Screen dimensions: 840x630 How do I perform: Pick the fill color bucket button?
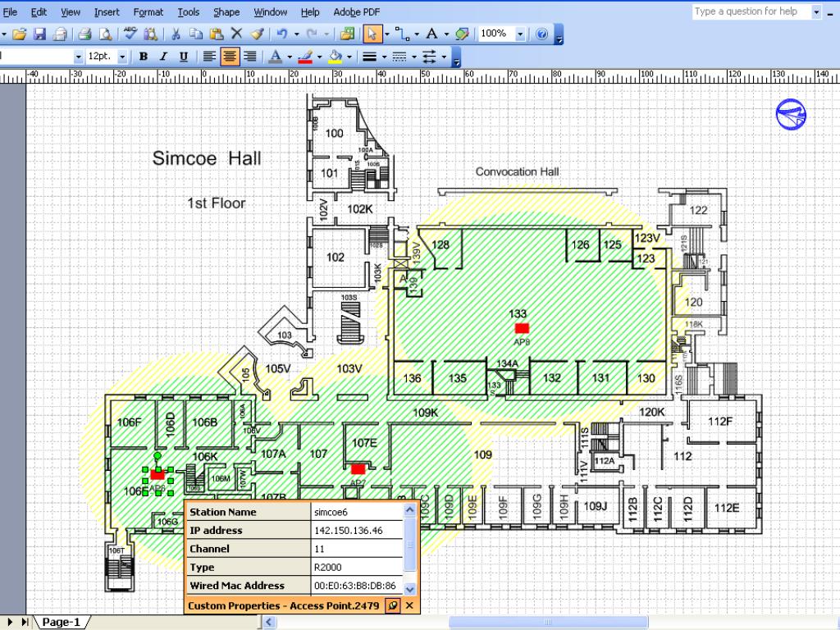[336, 57]
